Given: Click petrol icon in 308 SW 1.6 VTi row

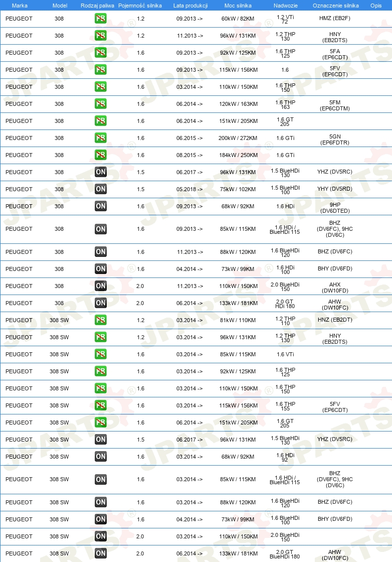Looking at the screenshot, I should click(x=101, y=354).
